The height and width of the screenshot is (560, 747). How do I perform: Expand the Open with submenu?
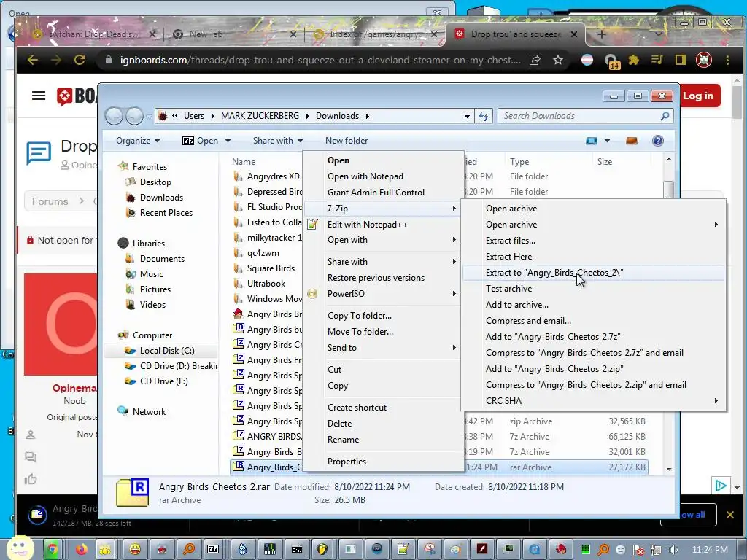(384, 240)
